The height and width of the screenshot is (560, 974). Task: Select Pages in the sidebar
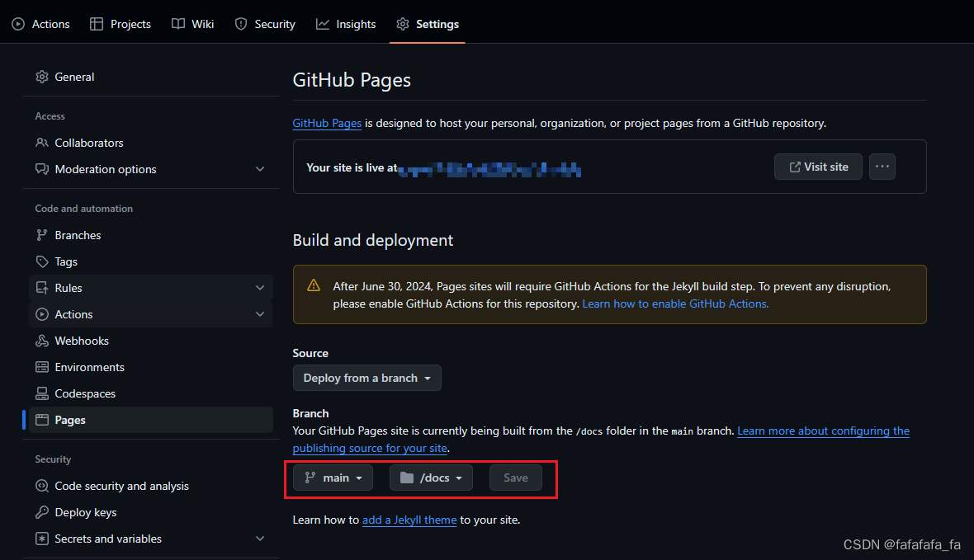coord(151,420)
